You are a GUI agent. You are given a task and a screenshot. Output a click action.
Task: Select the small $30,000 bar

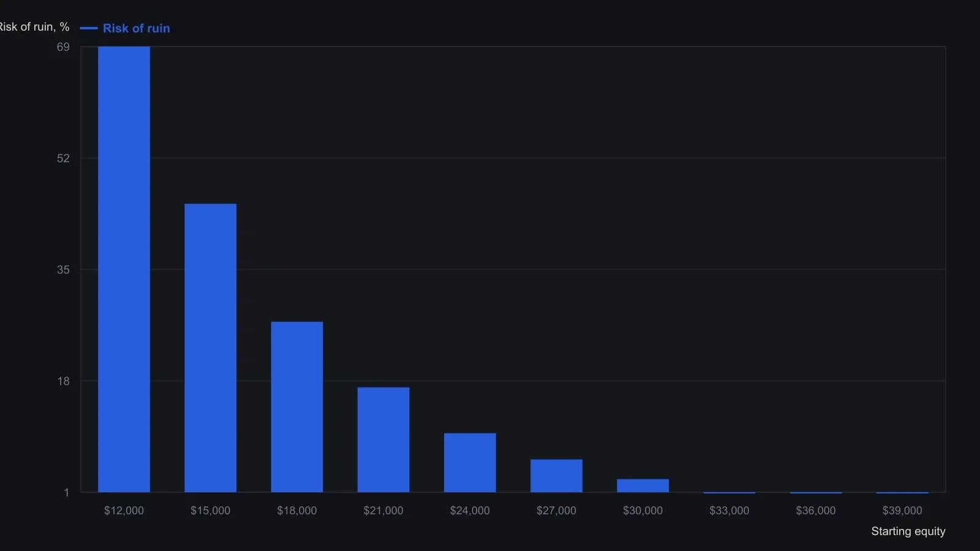643,485
